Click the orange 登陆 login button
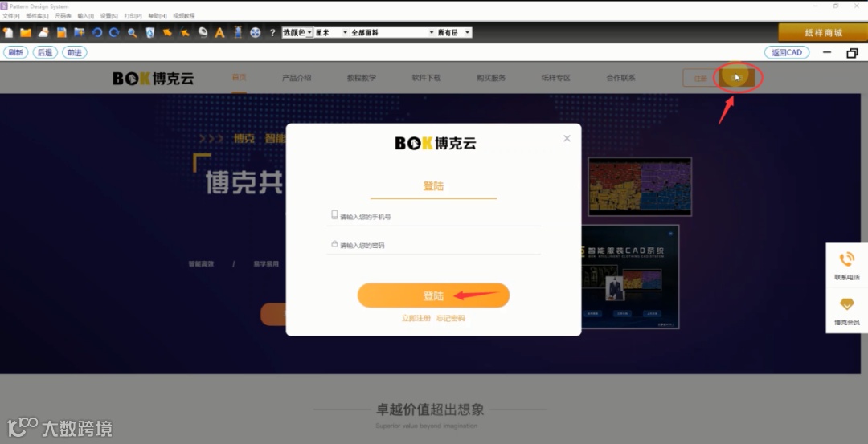 coord(433,295)
